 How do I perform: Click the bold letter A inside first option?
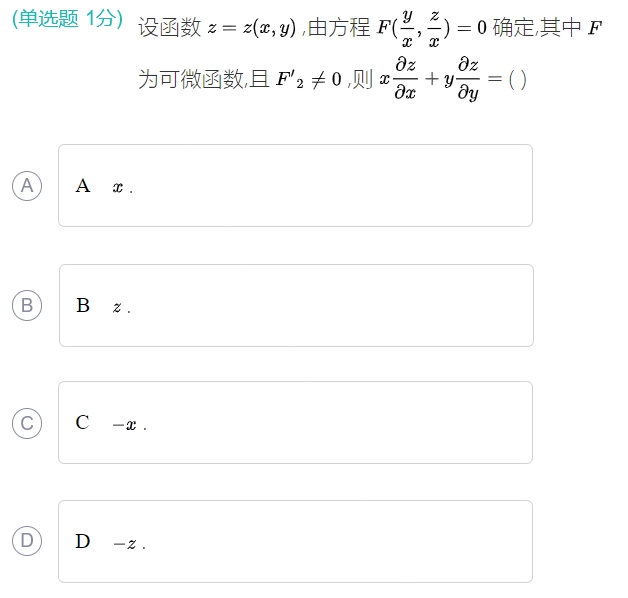83,186
